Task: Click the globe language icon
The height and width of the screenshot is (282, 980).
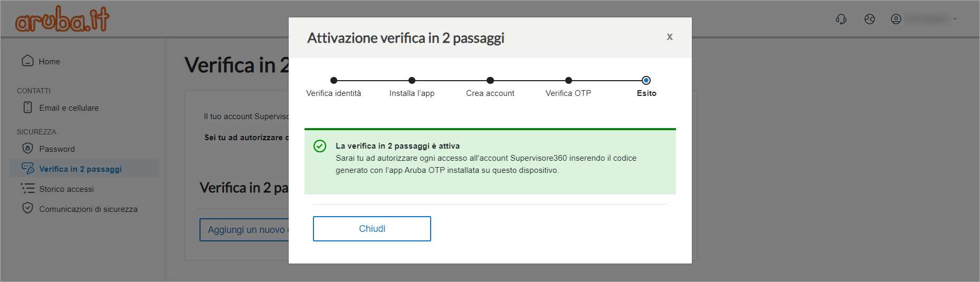Action: [870, 19]
